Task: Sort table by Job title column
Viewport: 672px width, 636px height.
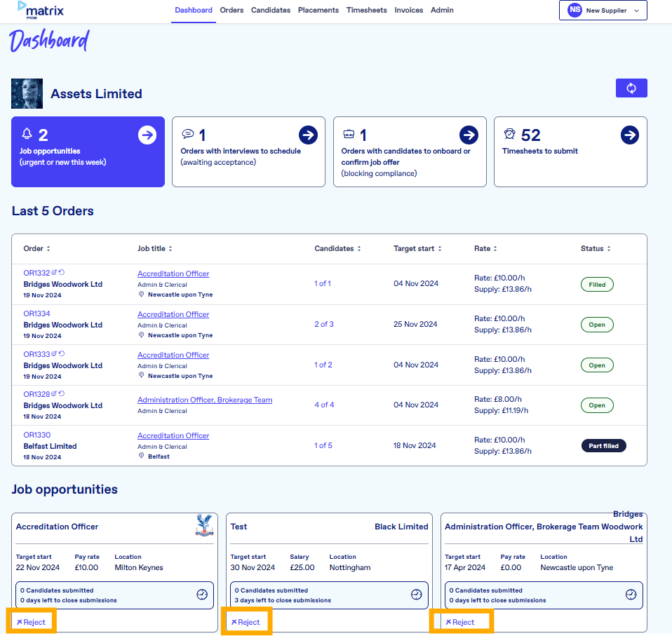Action: 155,248
